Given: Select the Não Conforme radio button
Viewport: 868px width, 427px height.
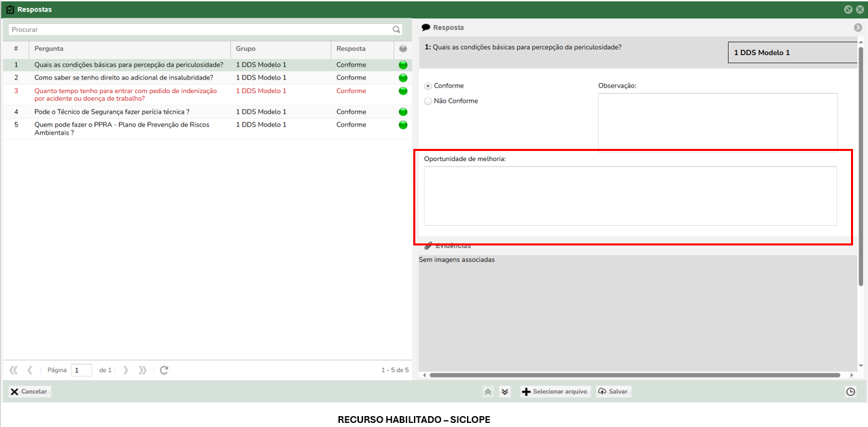Looking at the screenshot, I should (428, 101).
